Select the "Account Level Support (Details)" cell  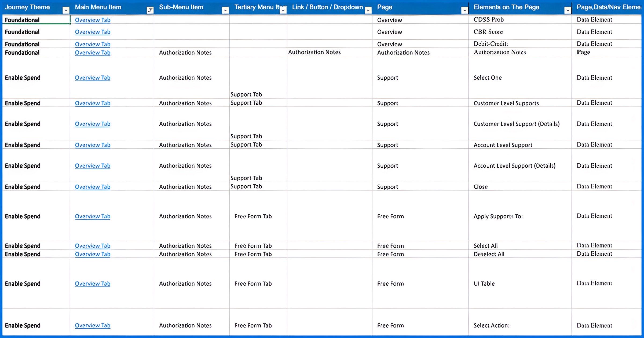coord(520,166)
